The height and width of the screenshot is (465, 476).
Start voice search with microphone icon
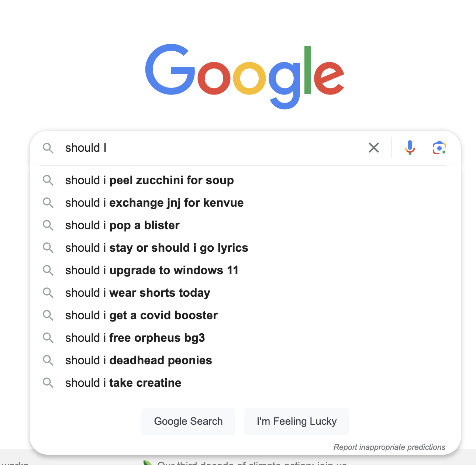coord(410,148)
